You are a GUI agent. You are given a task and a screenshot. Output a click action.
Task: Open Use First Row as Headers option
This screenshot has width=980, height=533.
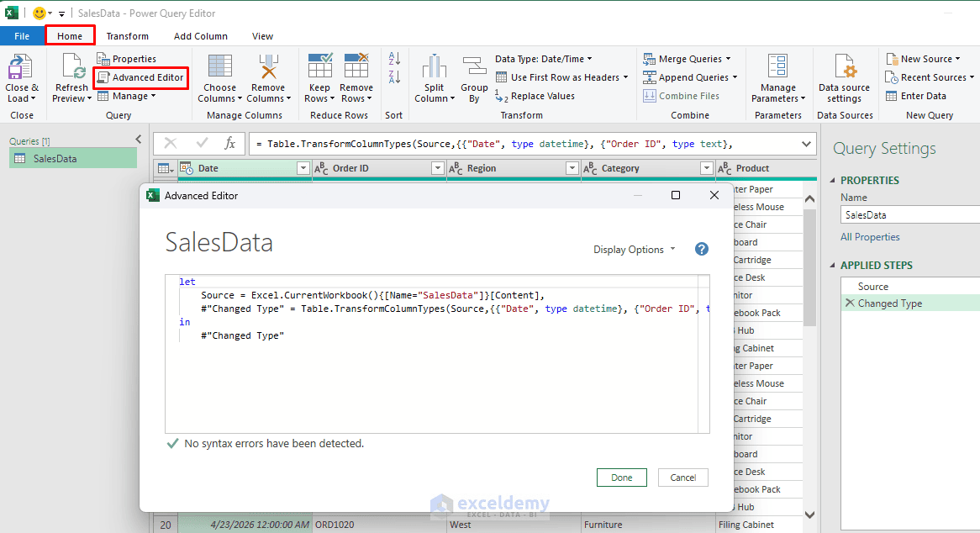pyautogui.click(x=561, y=77)
